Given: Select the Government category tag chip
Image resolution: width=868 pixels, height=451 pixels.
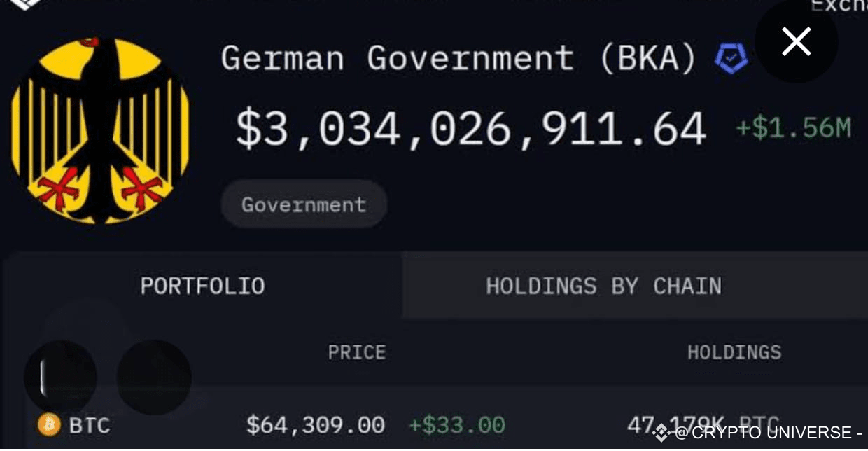Looking at the screenshot, I should pos(303,204).
